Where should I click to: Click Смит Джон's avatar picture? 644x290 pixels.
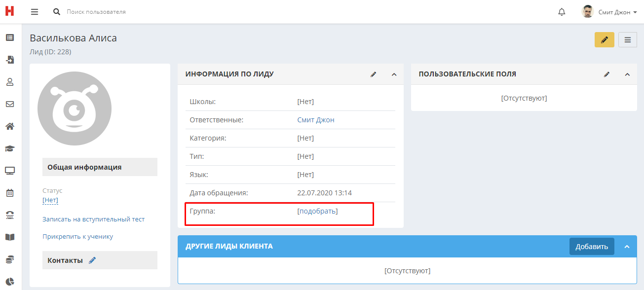click(x=587, y=11)
